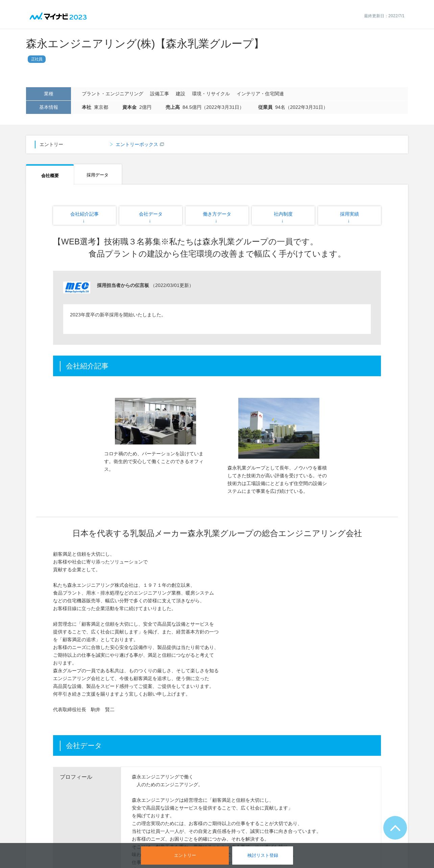Image resolution: width=434 pixels, height=868 pixels.
Task: Open the factory exterior photo
Action: [279, 428]
